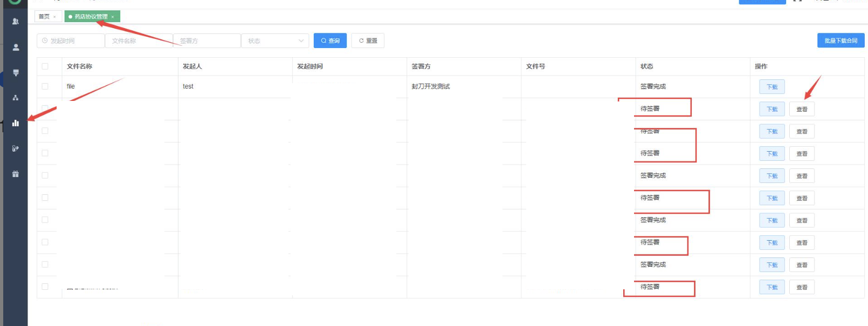Select the org-tree hierarchy sidebar icon
This screenshot has width=868, height=326.
click(x=16, y=98)
